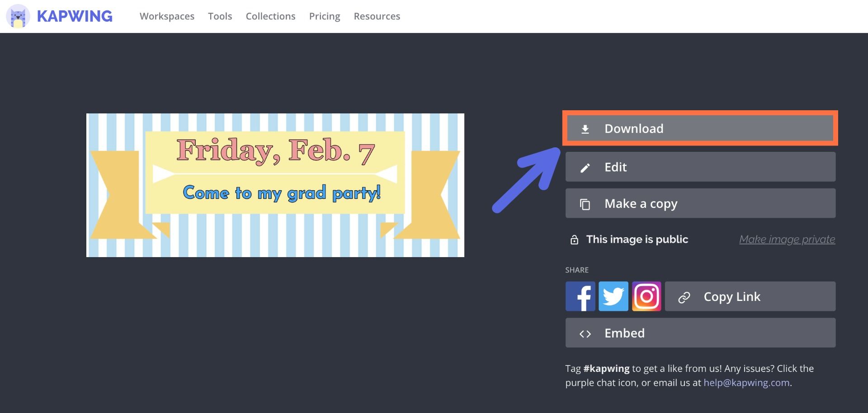Image resolution: width=868 pixels, height=413 pixels.
Task: Open the Tools menu
Action: pos(220,16)
